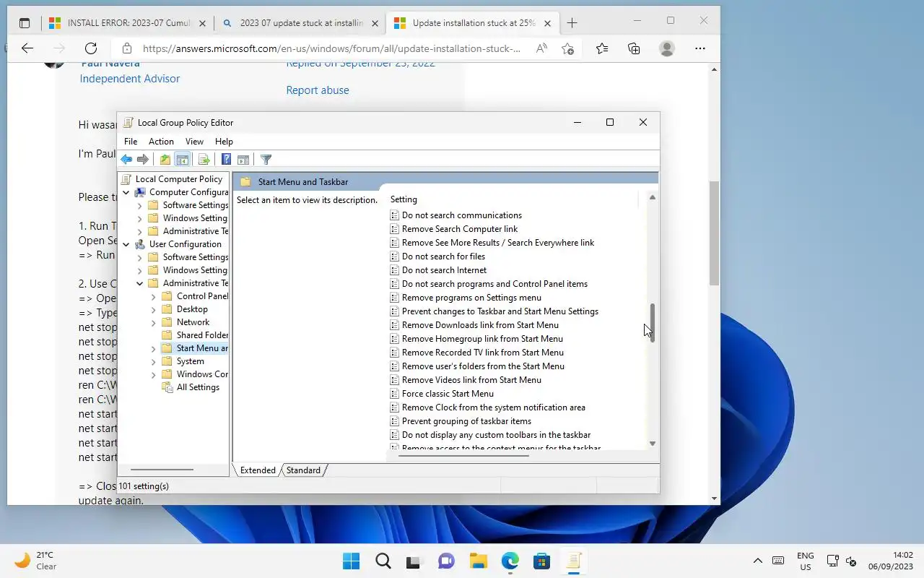
Task: Click the Read aloud icon in address bar
Action: click(x=541, y=48)
